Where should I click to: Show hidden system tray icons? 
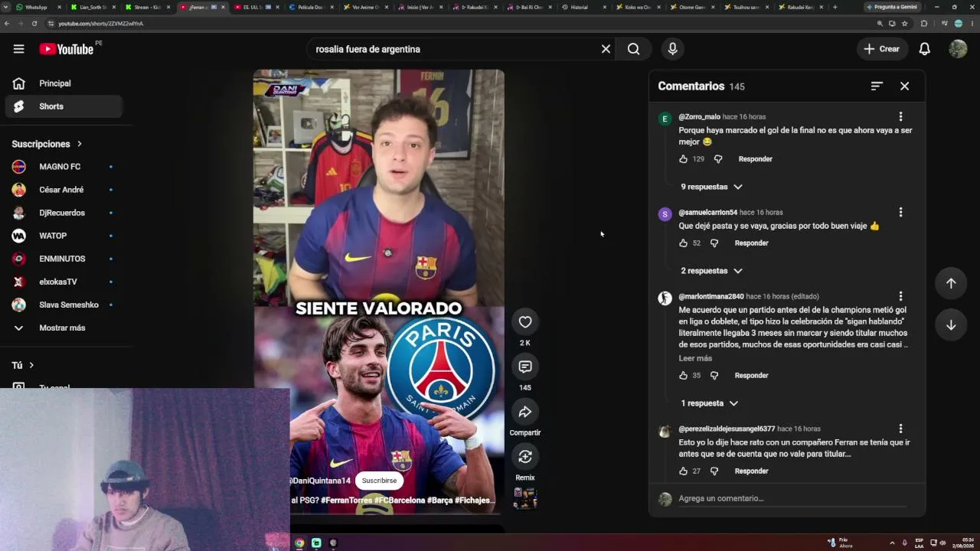click(x=892, y=543)
